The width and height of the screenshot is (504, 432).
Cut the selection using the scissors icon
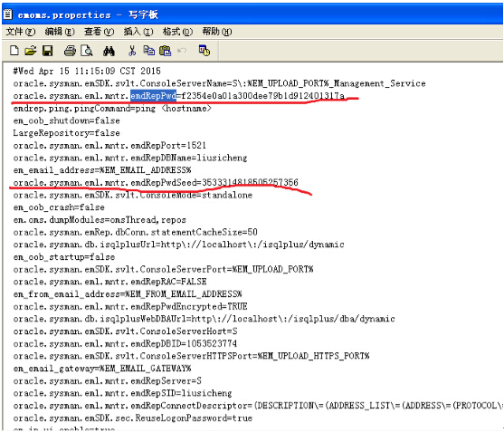[132, 51]
